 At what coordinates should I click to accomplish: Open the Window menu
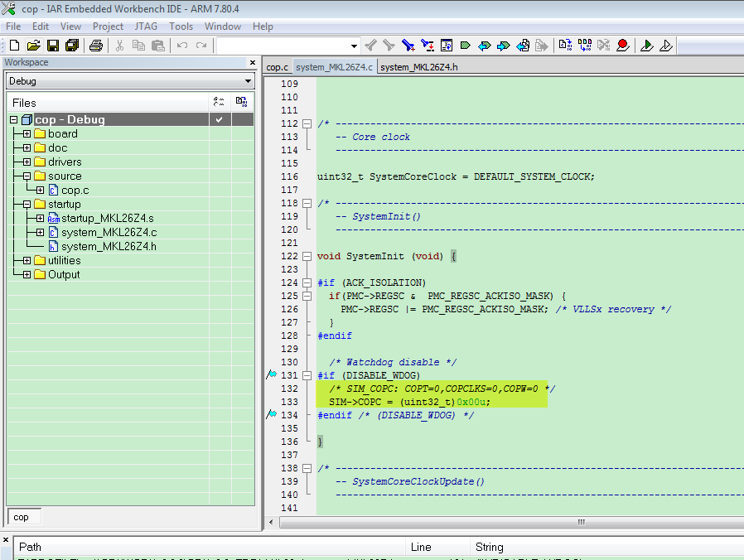click(223, 27)
